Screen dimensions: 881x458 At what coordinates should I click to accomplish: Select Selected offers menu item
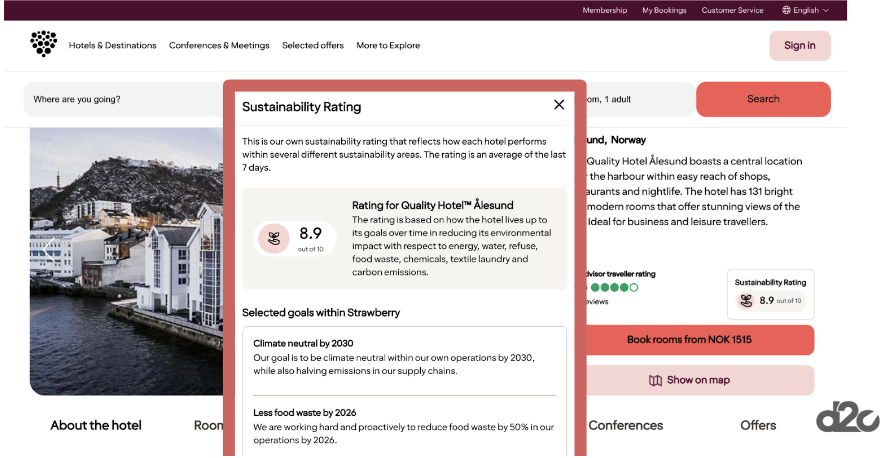click(x=313, y=46)
